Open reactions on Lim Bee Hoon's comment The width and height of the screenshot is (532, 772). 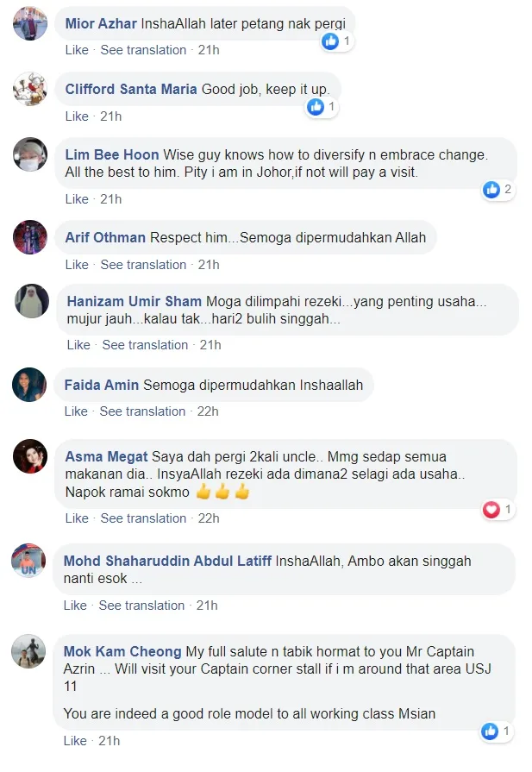tap(498, 189)
